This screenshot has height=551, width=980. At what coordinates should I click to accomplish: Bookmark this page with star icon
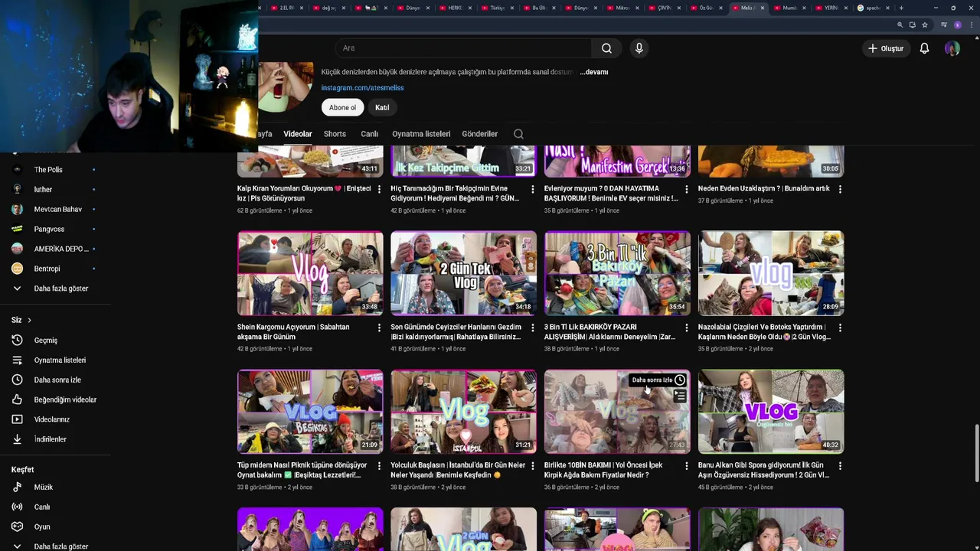pyautogui.click(x=925, y=24)
